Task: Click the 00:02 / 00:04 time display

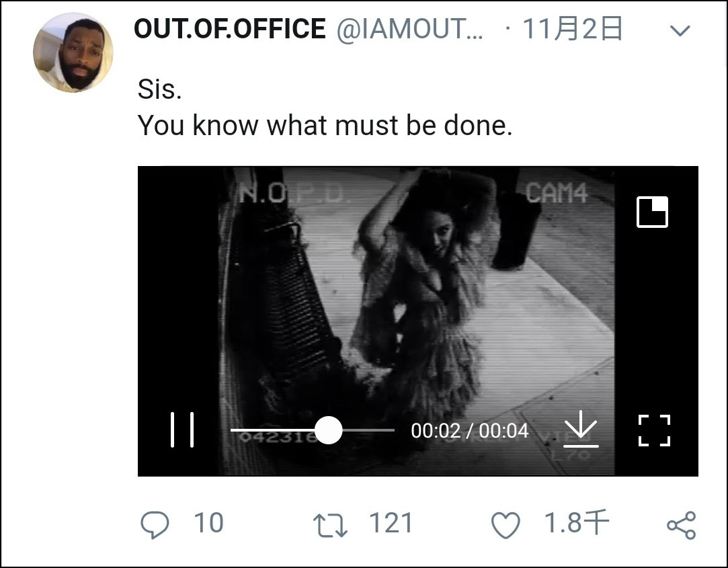Action: click(x=469, y=430)
